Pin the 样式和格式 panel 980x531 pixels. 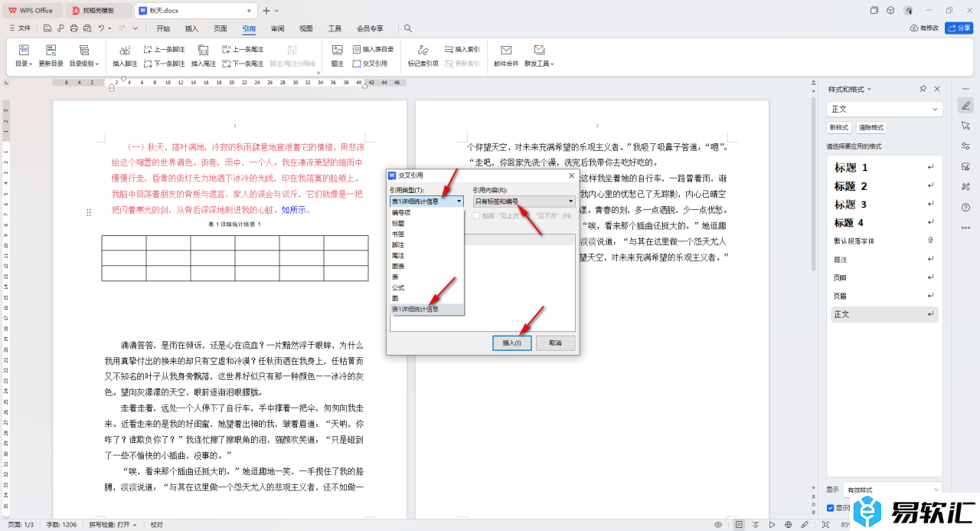(x=923, y=89)
